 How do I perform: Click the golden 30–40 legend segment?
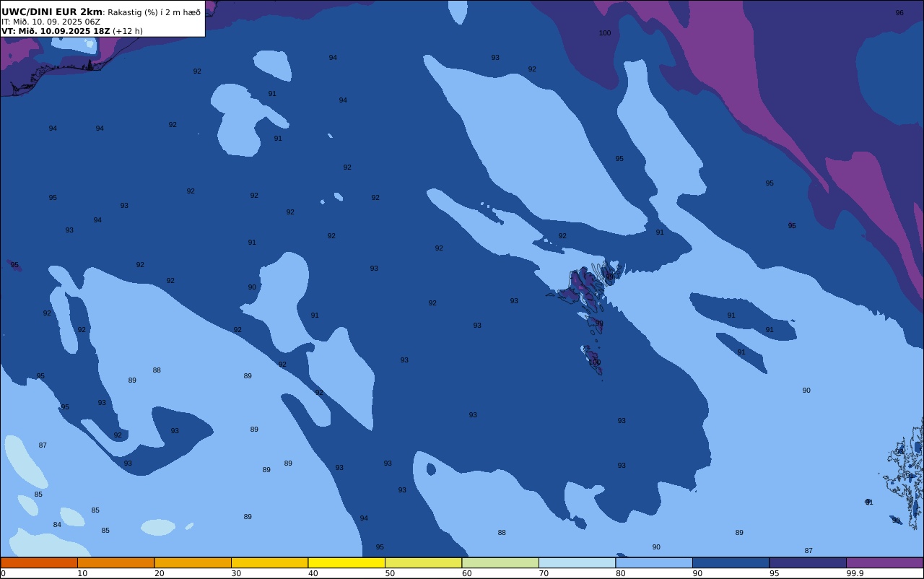click(269, 562)
